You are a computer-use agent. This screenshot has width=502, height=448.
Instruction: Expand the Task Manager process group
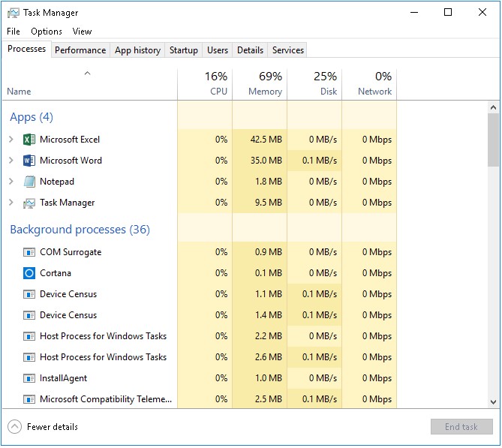[x=11, y=203]
